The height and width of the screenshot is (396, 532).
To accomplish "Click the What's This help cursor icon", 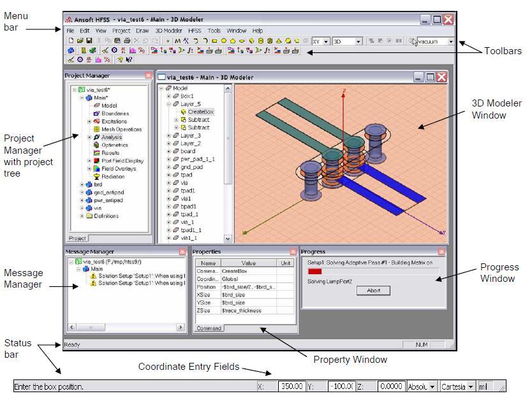I will [x=129, y=60].
